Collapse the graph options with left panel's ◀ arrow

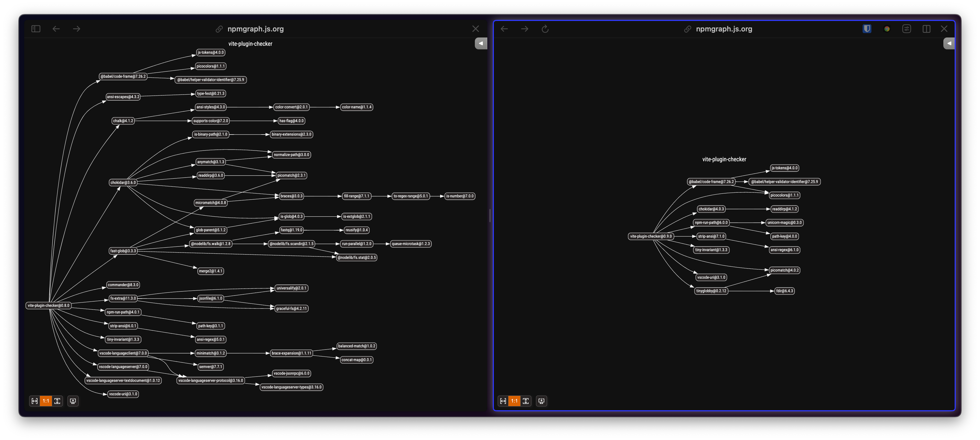tap(481, 43)
